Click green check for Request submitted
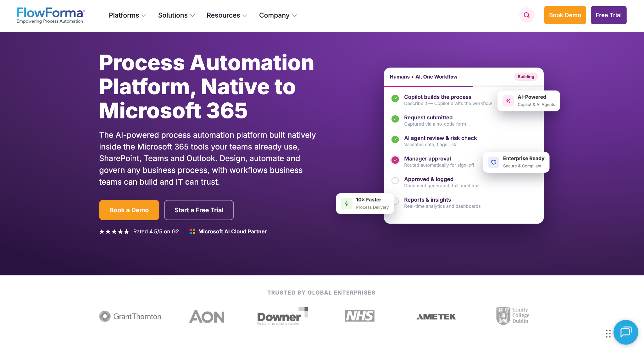Screen dimensions: 644x348 395,119
